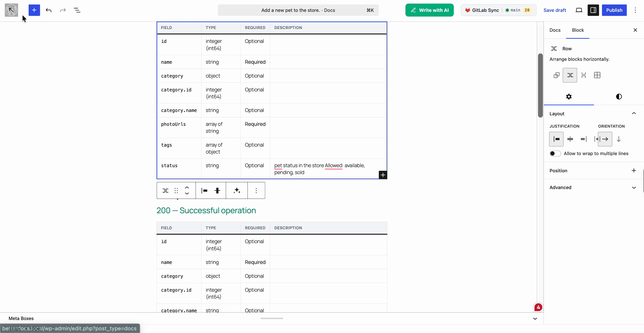The width and height of the screenshot is (644, 333).
Task: Set justification to space between
Action: pos(596,139)
